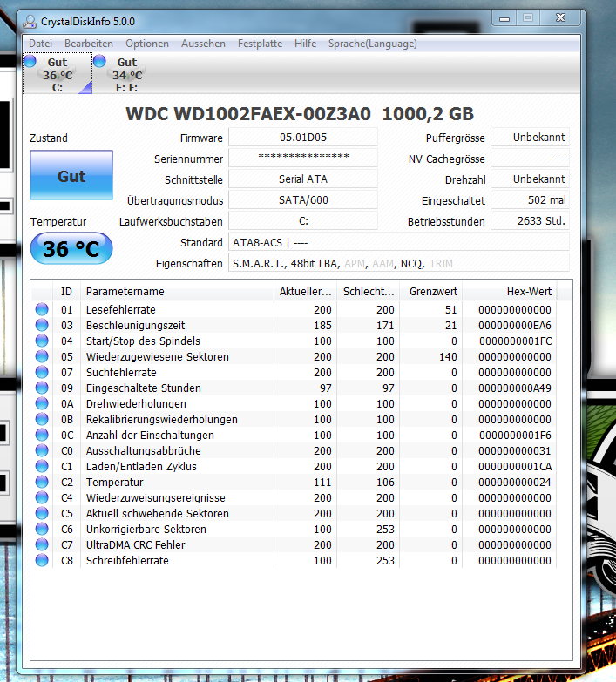616x682 pixels.
Task: Click the Laufwerksbuchstaben field C:
Action: point(303,220)
